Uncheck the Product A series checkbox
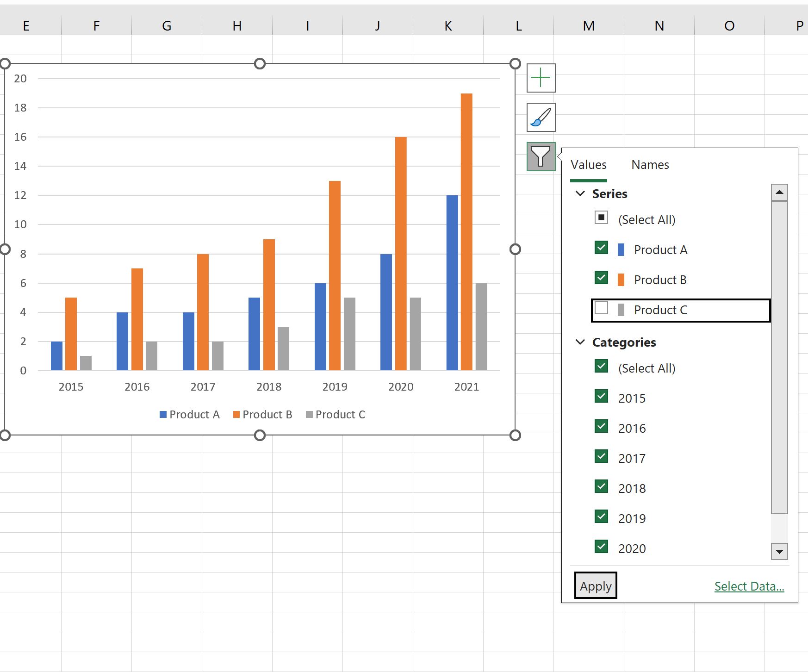The height and width of the screenshot is (672, 808). (601, 248)
